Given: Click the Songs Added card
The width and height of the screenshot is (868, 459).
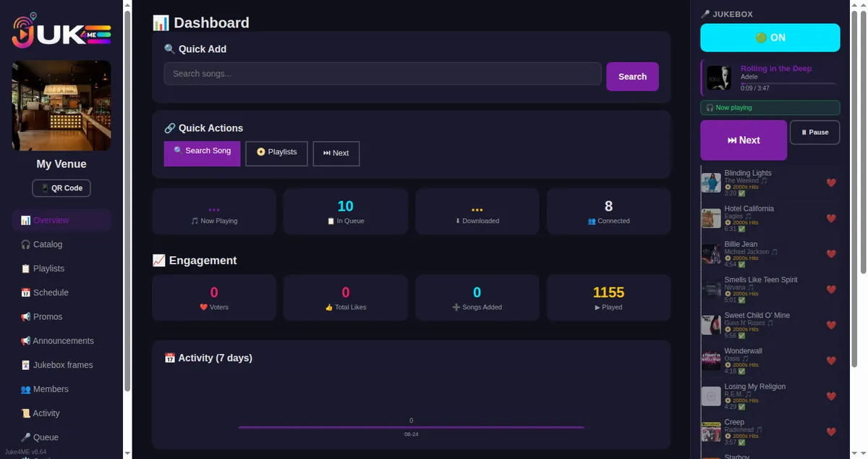Looking at the screenshot, I should (477, 298).
